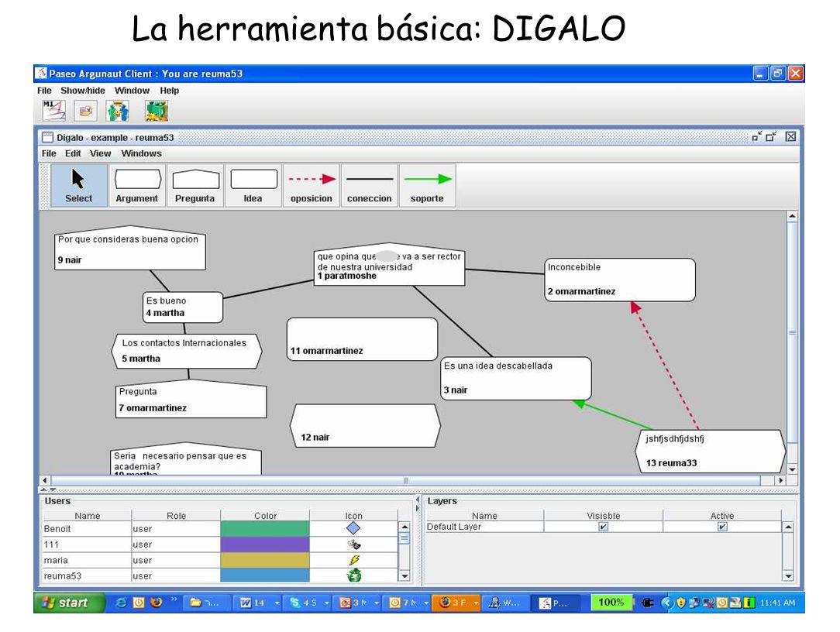This screenshot has width=840, height=632.
Task: Open the Digalo View menu
Action: (x=100, y=153)
